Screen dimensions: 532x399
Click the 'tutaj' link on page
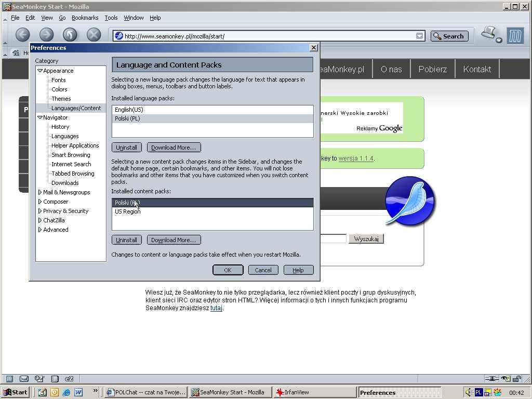click(x=216, y=308)
